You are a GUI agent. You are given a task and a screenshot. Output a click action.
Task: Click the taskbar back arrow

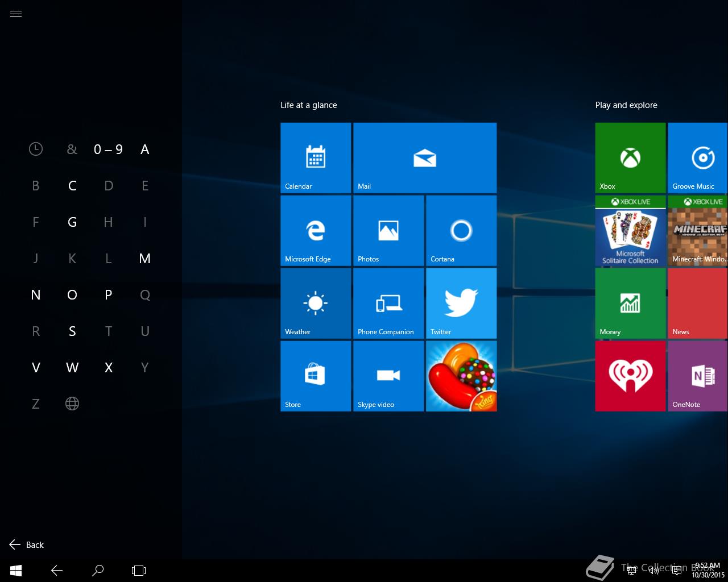tap(57, 571)
